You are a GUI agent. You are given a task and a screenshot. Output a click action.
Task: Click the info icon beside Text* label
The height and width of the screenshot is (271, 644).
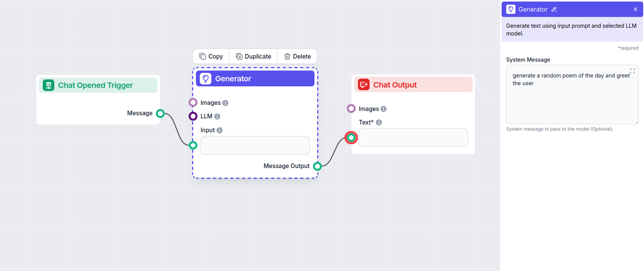pos(379,123)
